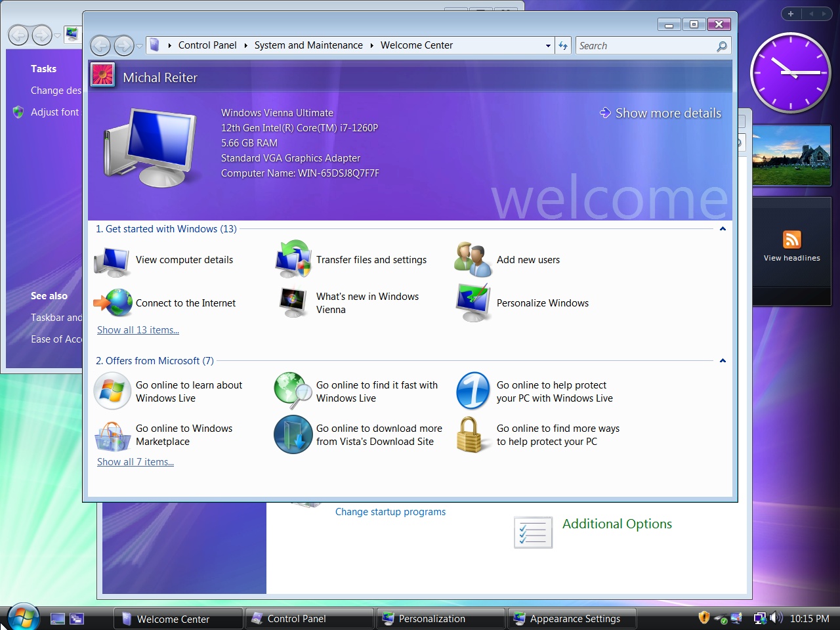The height and width of the screenshot is (630, 840).
Task: Open the Add new users icon
Action: [x=472, y=260]
